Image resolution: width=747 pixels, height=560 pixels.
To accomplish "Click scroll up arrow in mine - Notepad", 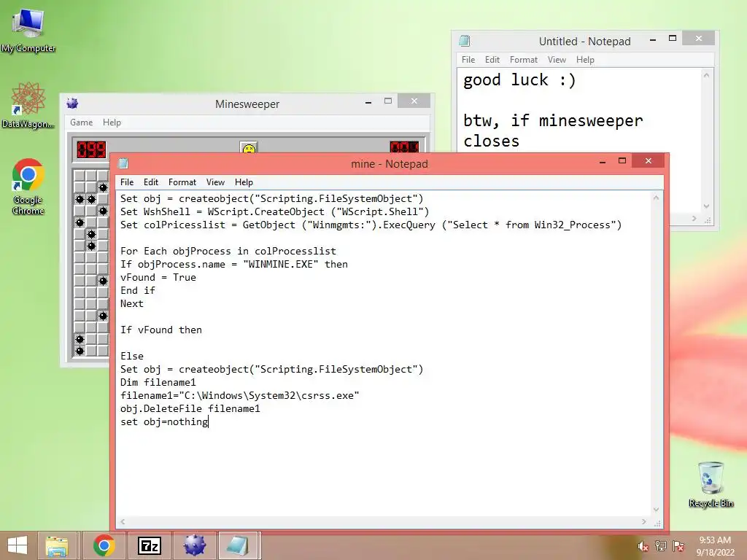I will (656, 198).
